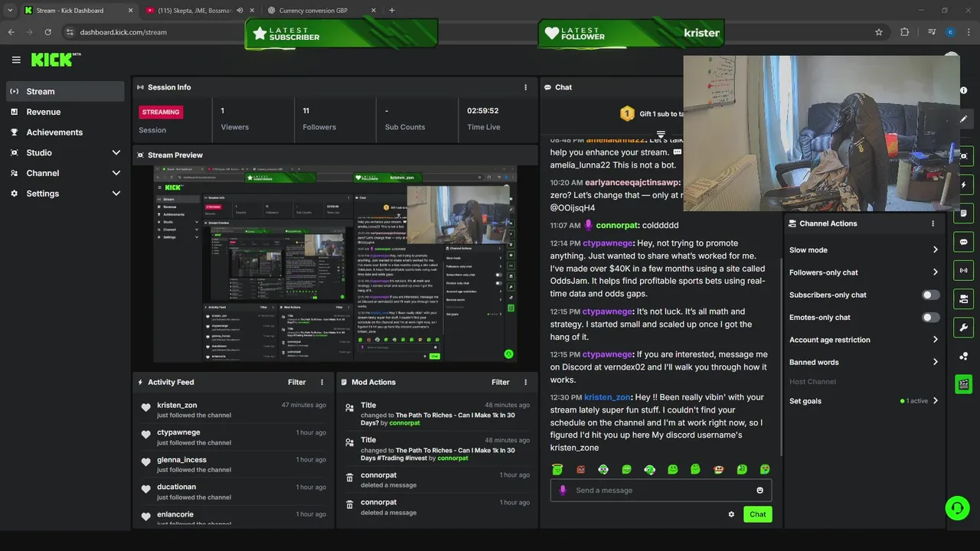Reload the page in the browser

(x=47, y=32)
